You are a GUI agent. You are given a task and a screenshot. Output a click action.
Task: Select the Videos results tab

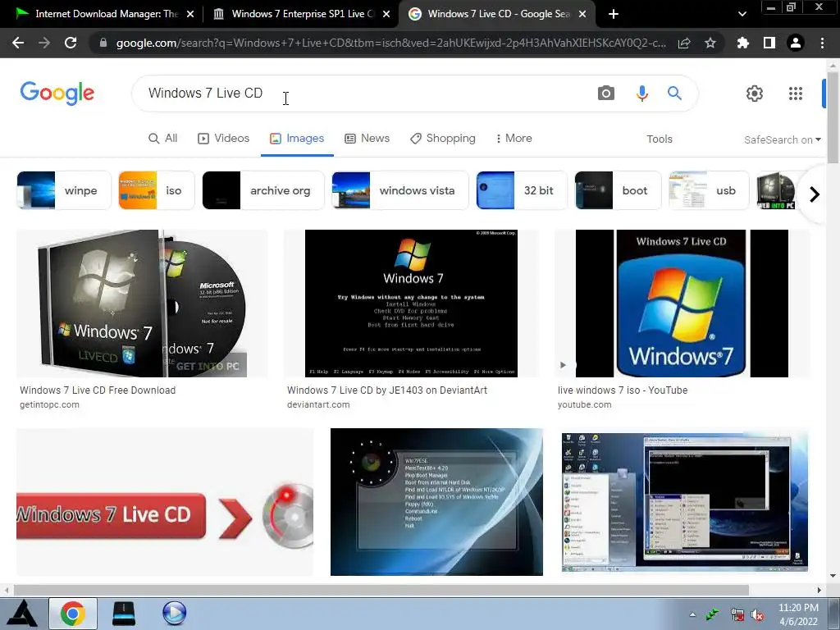(223, 138)
